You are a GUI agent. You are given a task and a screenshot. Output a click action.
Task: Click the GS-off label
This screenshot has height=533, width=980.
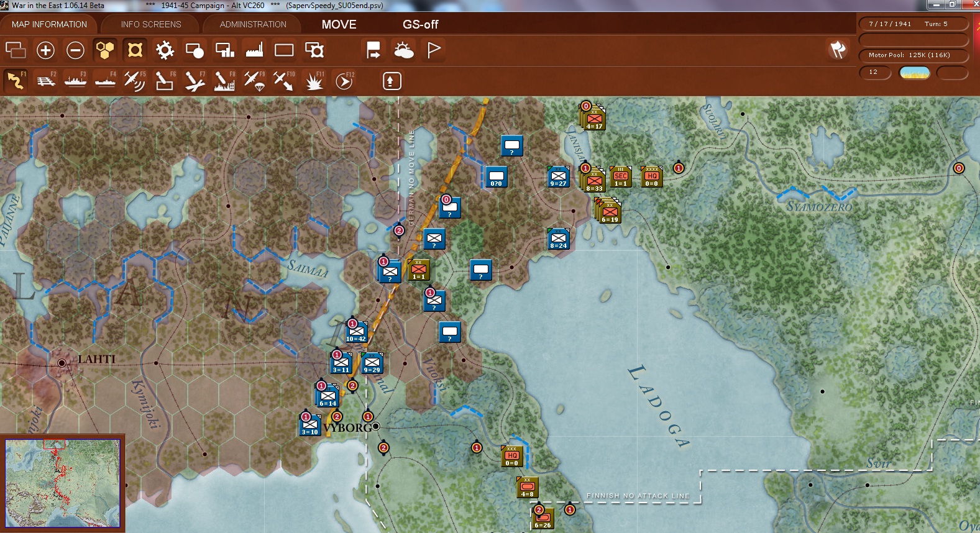pos(421,24)
